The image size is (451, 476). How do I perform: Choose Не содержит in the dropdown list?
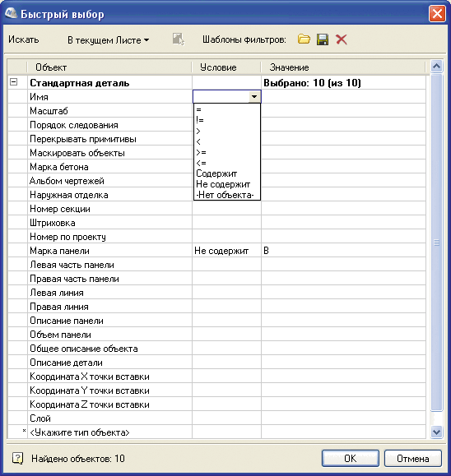(x=223, y=184)
